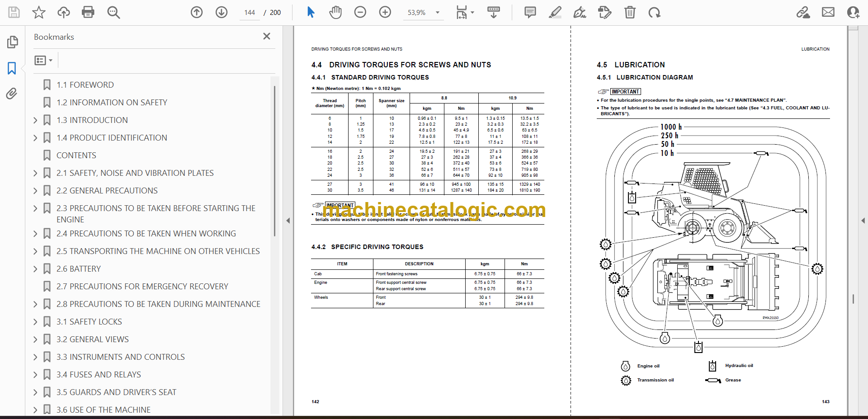Expand 1.3 INTRODUCTION bookmark

(36, 120)
